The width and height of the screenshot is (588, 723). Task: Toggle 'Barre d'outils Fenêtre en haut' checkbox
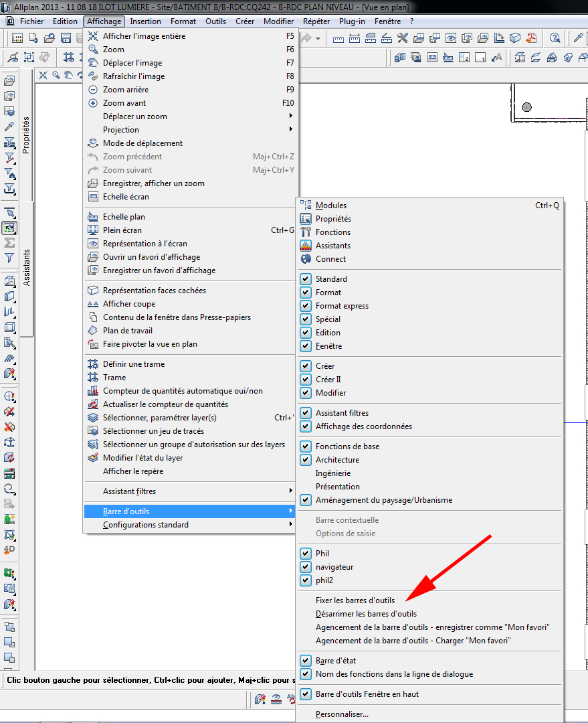tap(306, 694)
